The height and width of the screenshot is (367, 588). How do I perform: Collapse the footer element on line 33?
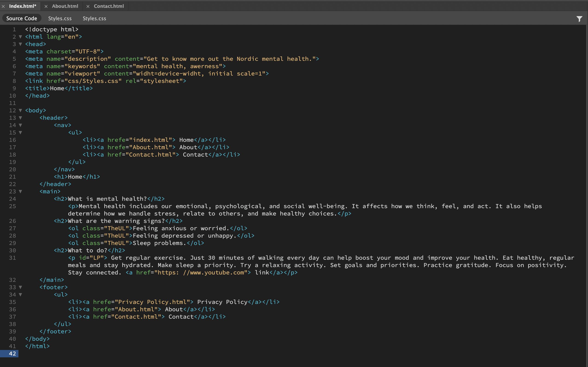click(21, 287)
